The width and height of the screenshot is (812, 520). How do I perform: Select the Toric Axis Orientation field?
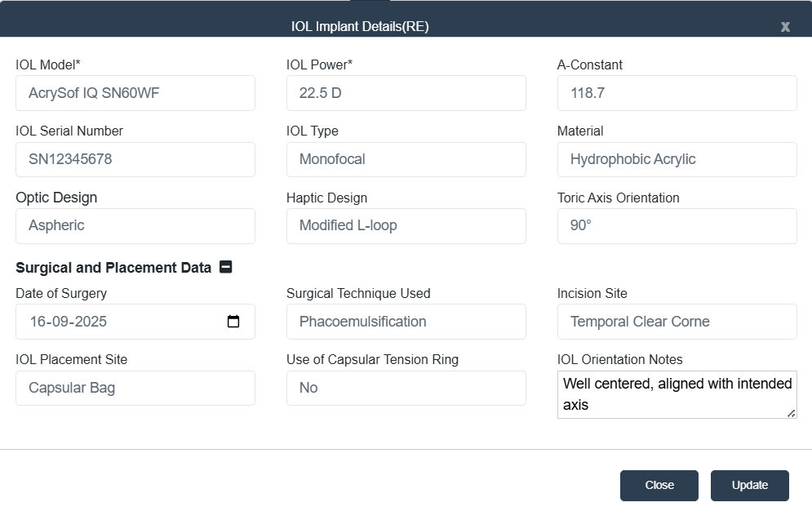click(x=677, y=225)
